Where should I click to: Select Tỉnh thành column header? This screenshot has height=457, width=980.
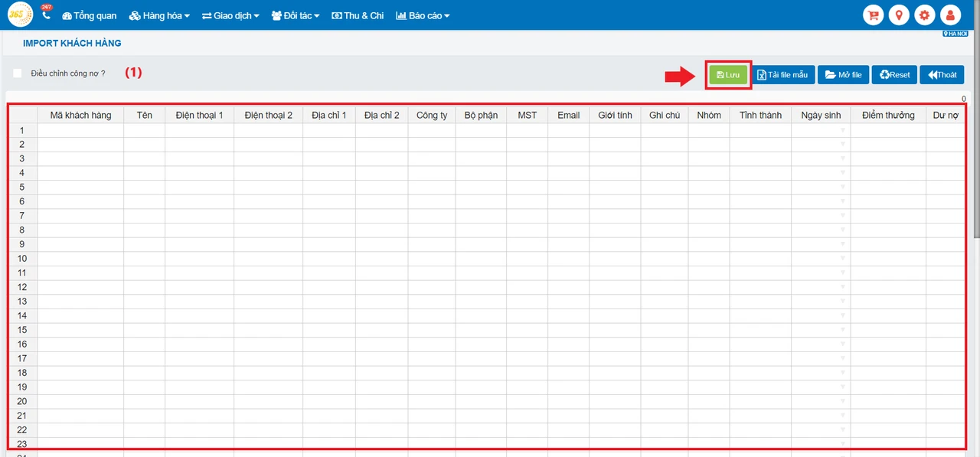point(761,116)
